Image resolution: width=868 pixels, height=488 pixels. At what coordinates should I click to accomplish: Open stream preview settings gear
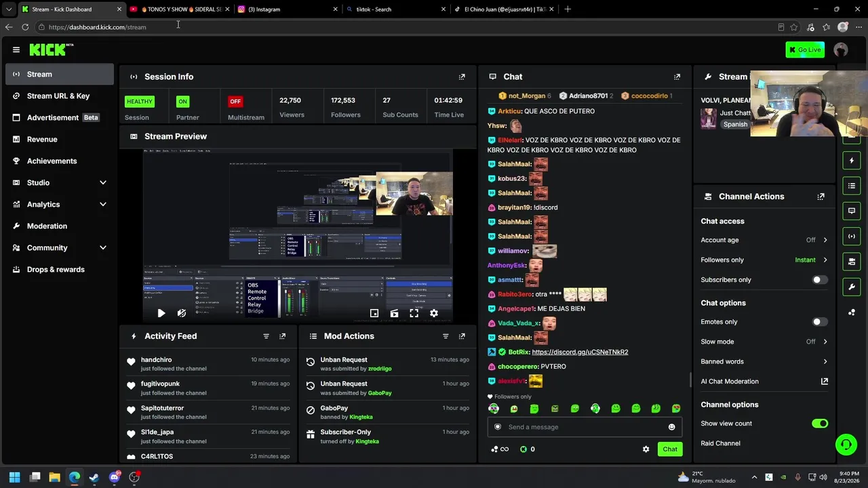point(434,313)
